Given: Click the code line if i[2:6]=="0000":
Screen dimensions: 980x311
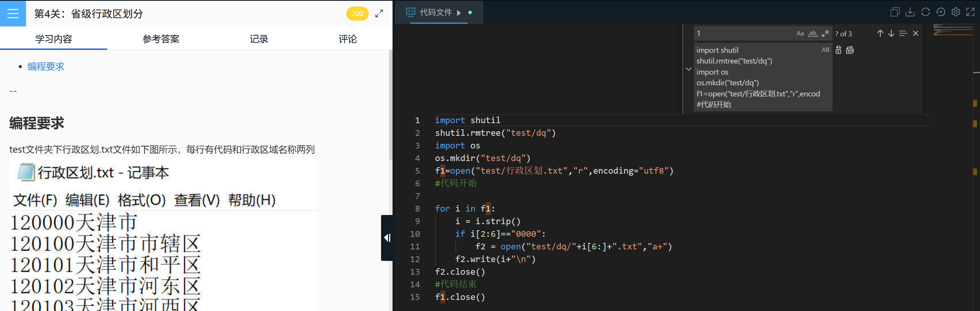Looking at the screenshot, I should (x=501, y=234).
